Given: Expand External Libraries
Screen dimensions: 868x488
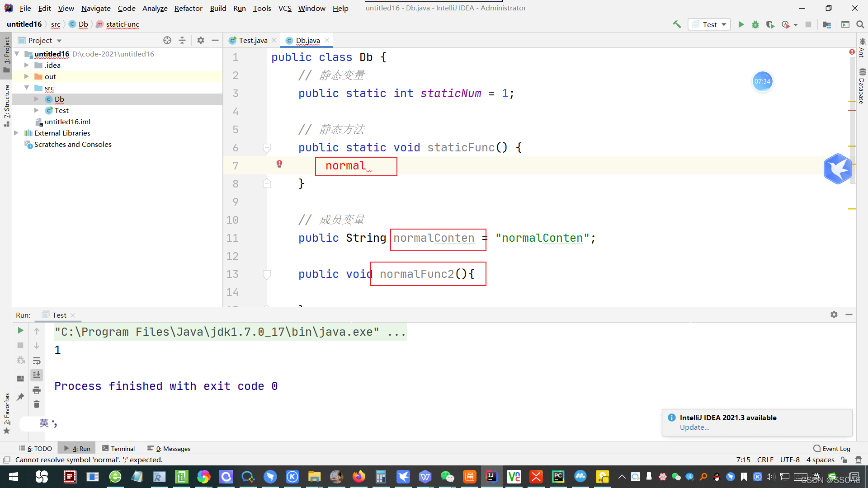Looking at the screenshot, I should click(x=17, y=133).
